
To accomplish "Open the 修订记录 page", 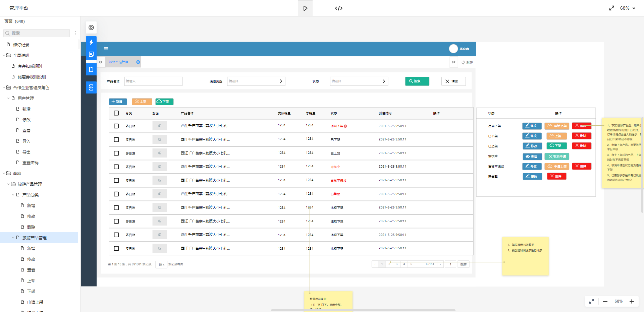I will coord(21,45).
